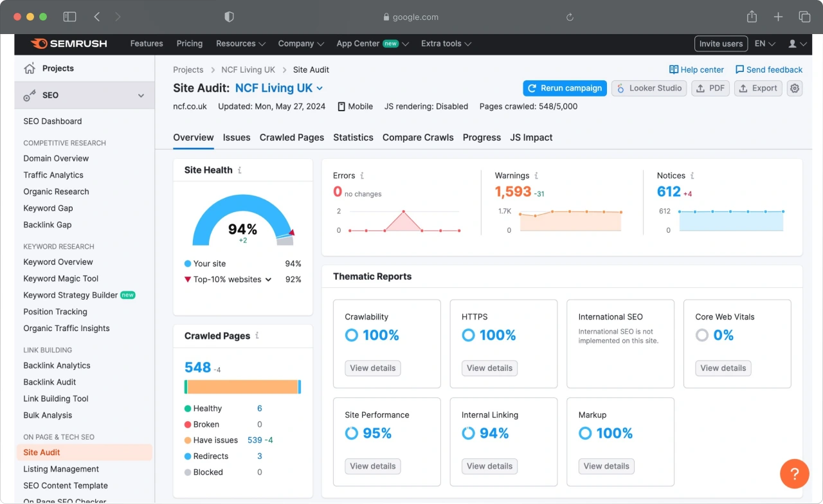The width and height of the screenshot is (823, 504).
Task: Select the Overview tab
Action: point(194,138)
